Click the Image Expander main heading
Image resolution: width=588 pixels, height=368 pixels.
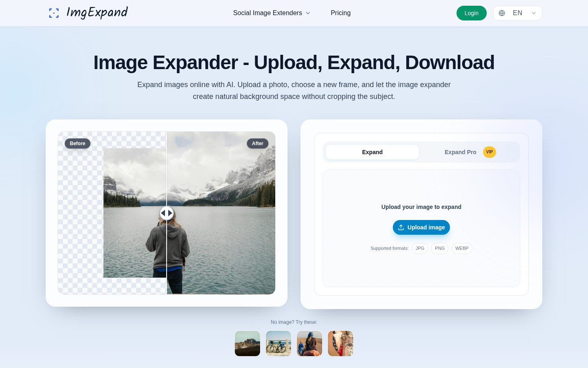click(x=294, y=63)
